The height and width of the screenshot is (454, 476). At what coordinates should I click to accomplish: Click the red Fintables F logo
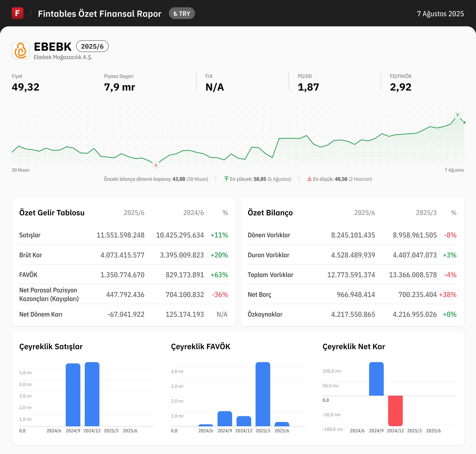tap(17, 13)
